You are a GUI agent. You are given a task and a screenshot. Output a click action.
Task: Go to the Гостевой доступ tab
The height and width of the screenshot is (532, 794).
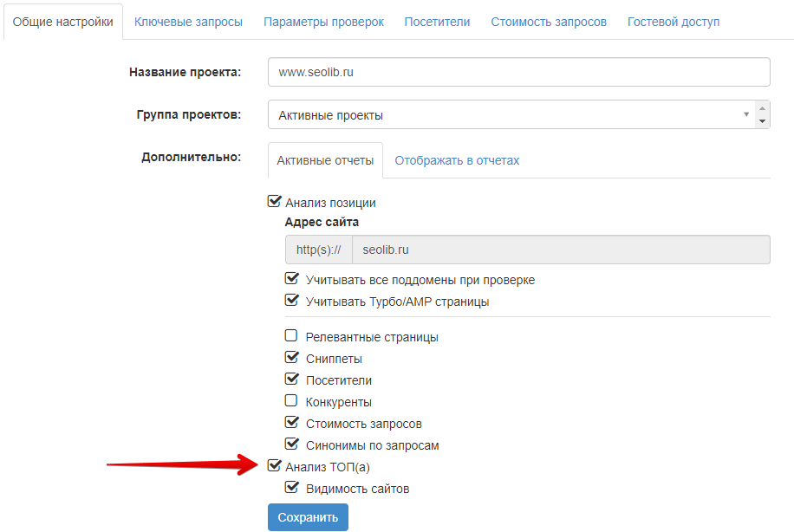coord(674,22)
